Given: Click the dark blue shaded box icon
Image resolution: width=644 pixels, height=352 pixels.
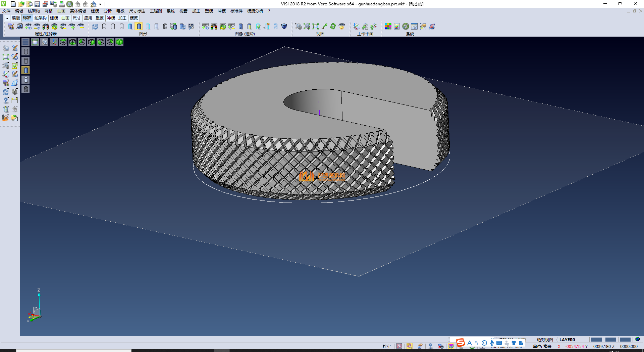Looking at the screenshot, I should coord(284,27).
